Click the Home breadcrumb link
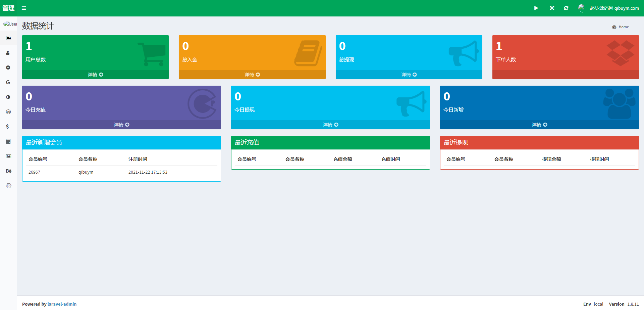This screenshot has width=644, height=310. [x=623, y=27]
